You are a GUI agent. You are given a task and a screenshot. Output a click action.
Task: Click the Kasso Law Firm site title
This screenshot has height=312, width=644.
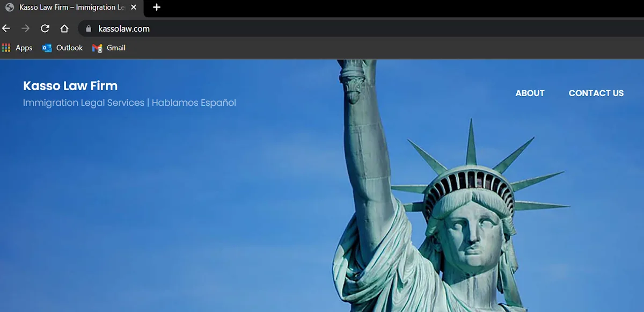click(x=70, y=86)
